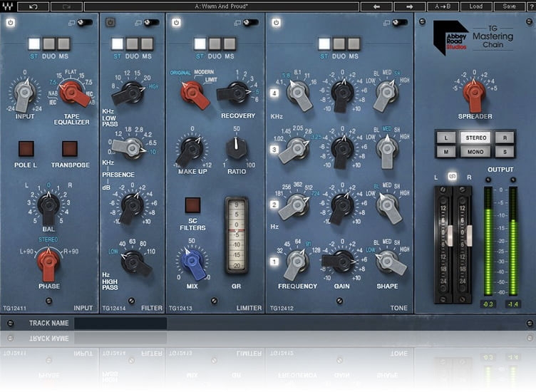The image size is (536, 392).
Task: Click the undo arrow in the top bar
Action: point(34,6)
